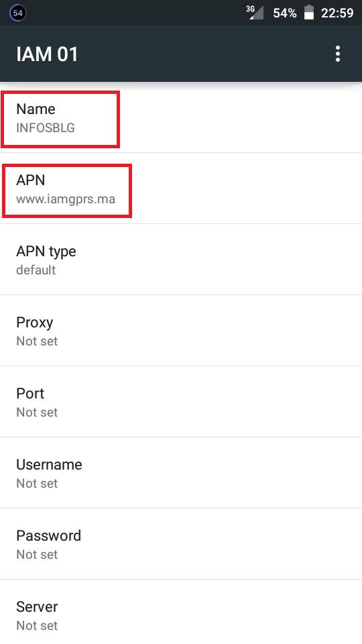
Task: Tap the 22:59 clock
Action: (x=337, y=13)
